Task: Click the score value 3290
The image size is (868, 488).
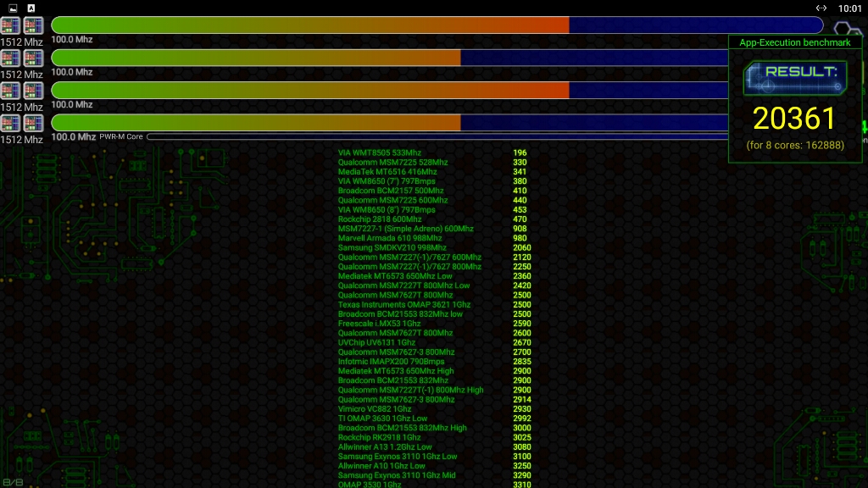Action: (x=522, y=475)
